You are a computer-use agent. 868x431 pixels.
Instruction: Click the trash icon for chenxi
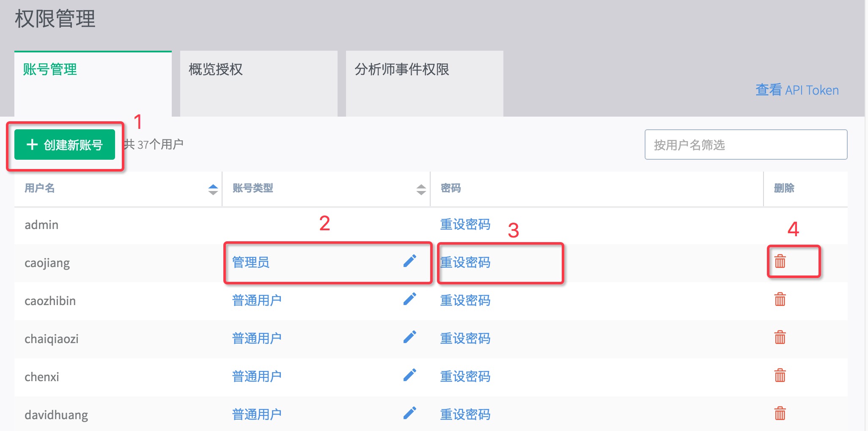780,376
